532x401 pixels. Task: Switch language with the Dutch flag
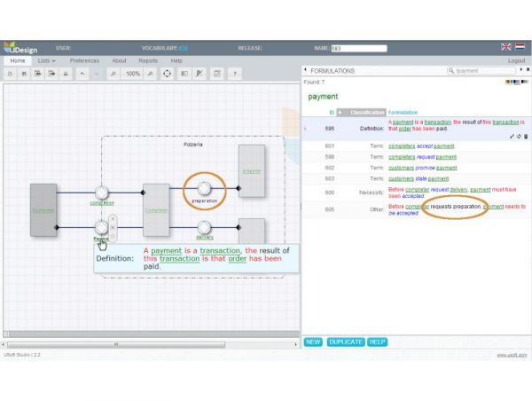click(520, 47)
